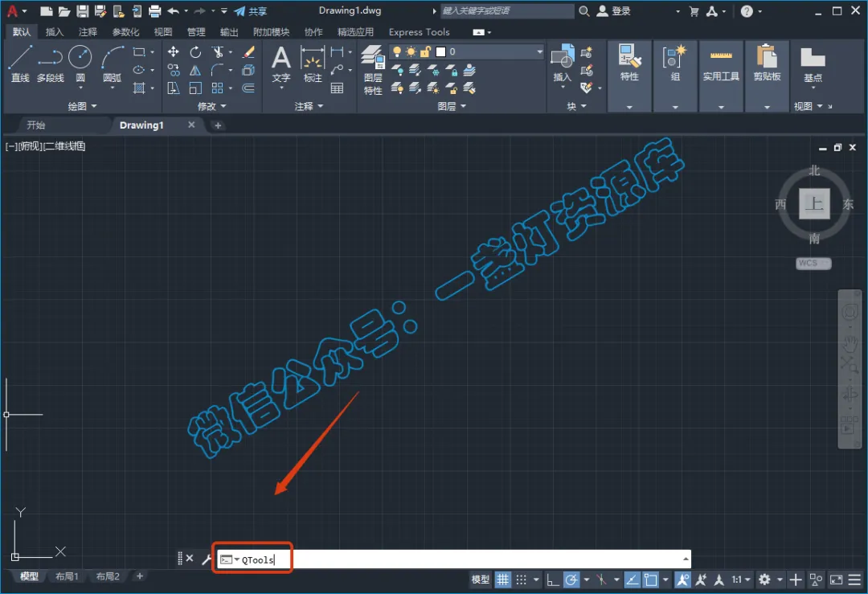Add a new drawing tab with plus
Image resolution: width=868 pixels, height=594 pixels.
point(218,125)
